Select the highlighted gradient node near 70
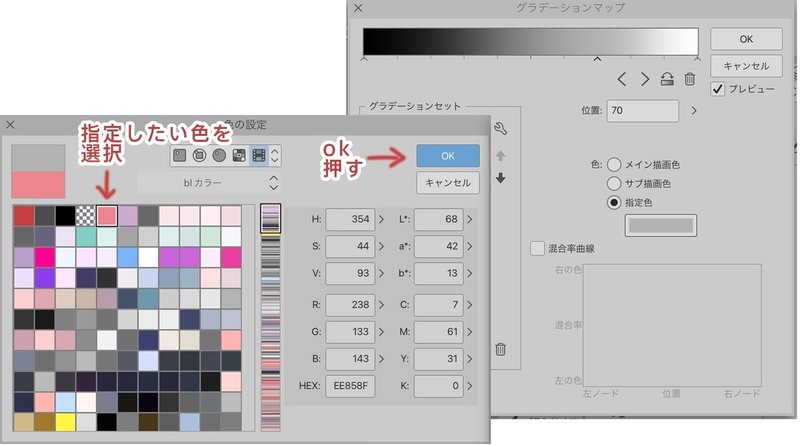 point(597,59)
